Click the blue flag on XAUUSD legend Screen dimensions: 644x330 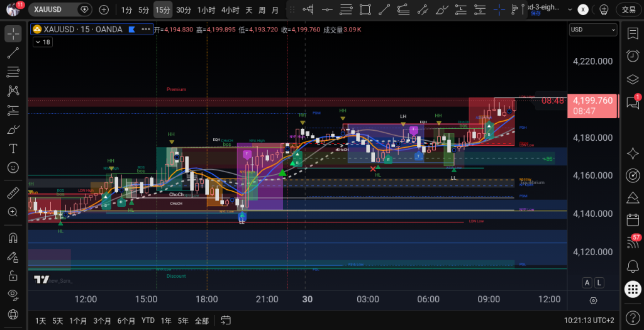point(131,29)
